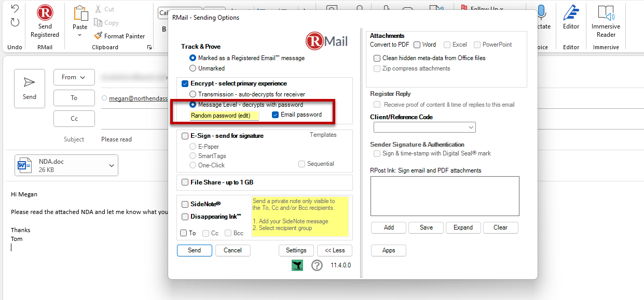
Task: Choose Transmission auto-decrypts for receiver
Action: (x=193, y=94)
